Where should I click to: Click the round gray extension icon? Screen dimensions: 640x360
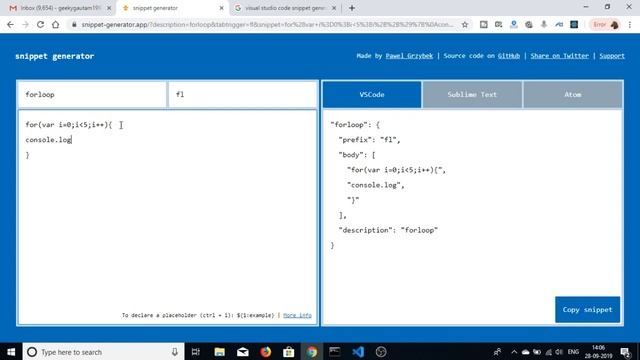coord(529,24)
